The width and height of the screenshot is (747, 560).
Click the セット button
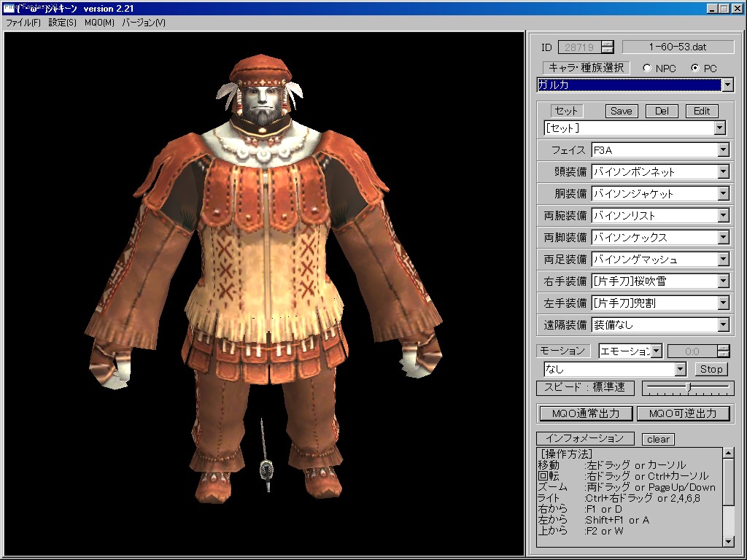point(566,111)
